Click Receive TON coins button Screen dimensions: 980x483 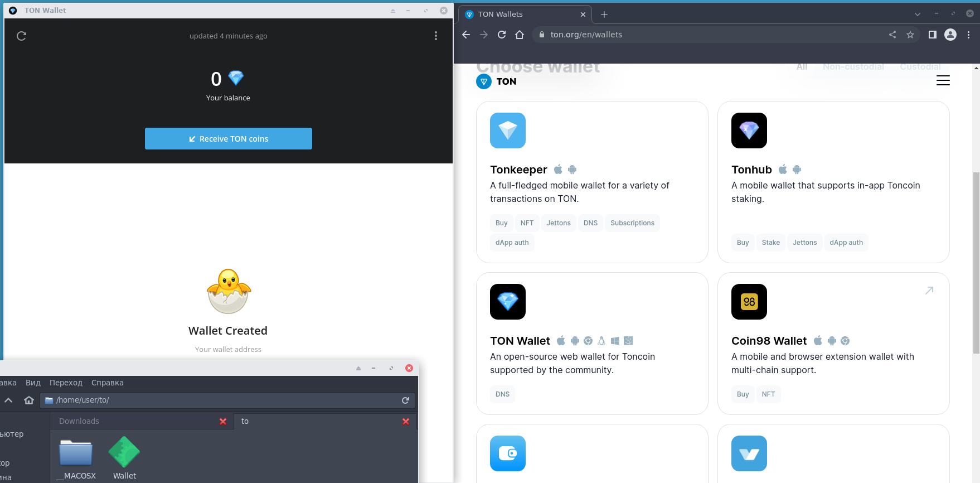(229, 139)
